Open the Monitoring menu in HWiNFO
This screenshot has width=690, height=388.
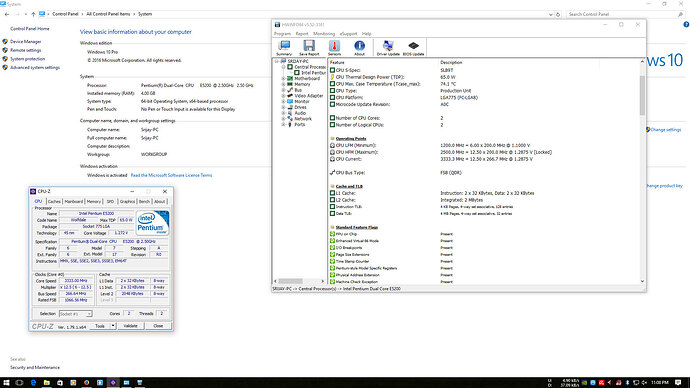[x=324, y=34]
